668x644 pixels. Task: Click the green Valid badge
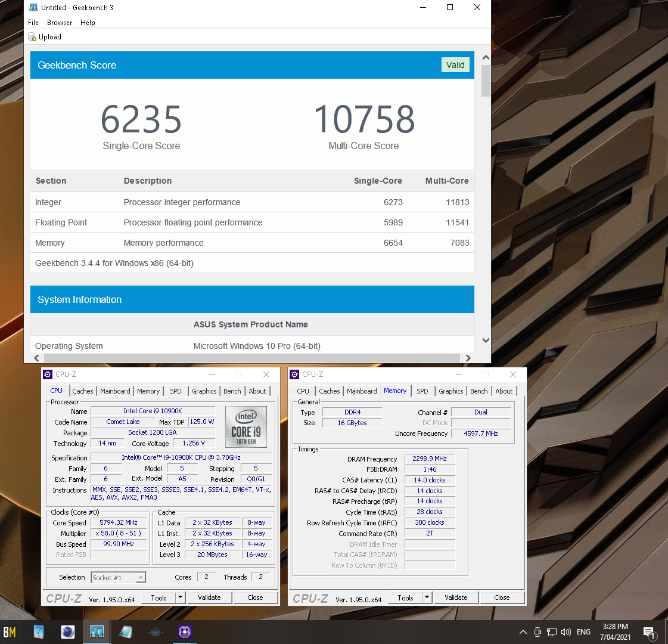pyautogui.click(x=455, y=65)
